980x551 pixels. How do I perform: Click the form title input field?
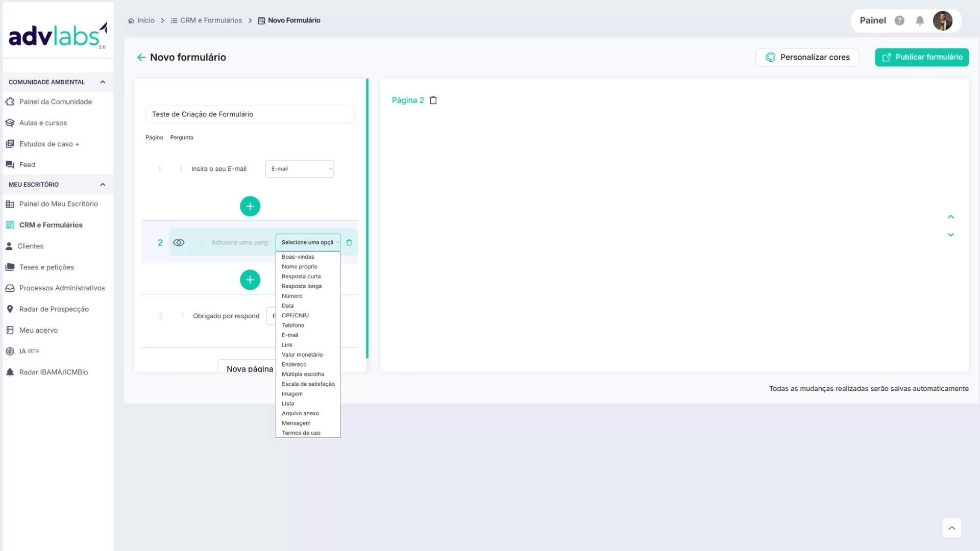point(250,114)
